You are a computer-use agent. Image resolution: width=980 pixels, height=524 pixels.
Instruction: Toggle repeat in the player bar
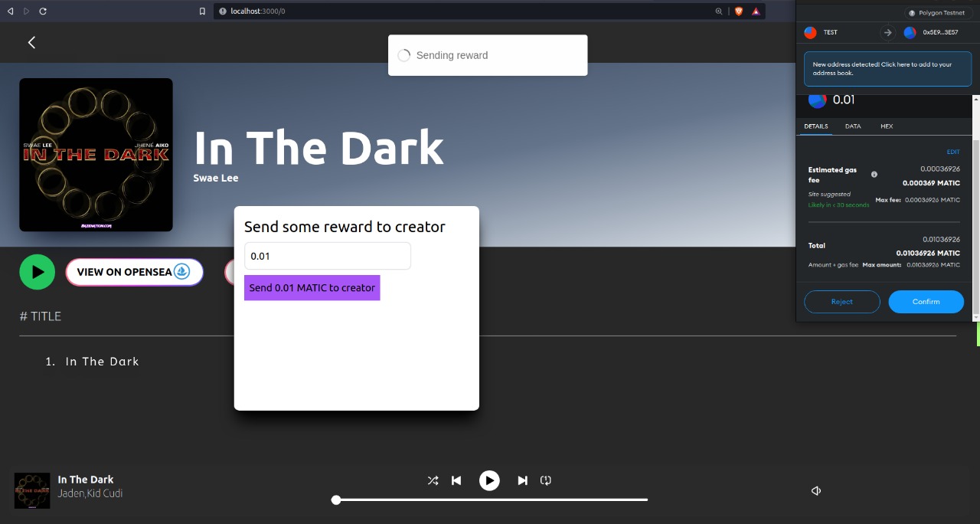[x=546, y=480]
